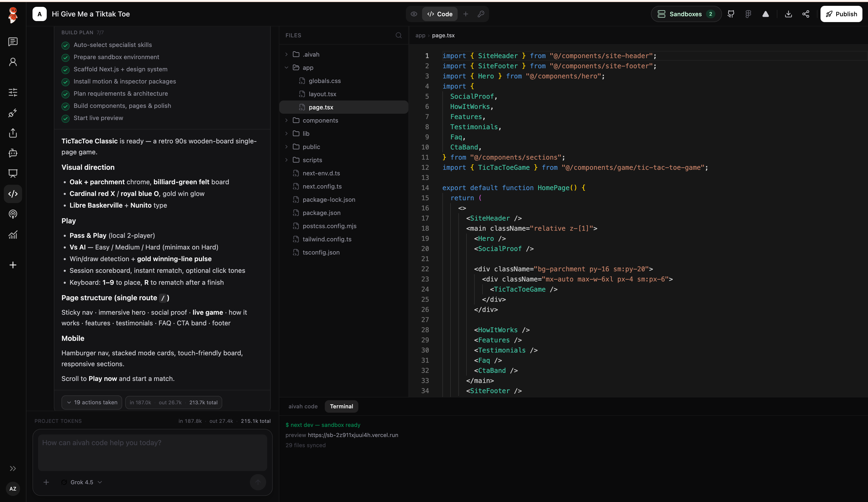This screenshot has height=502, width=868.
Task: Click the project avatar letter A
Action: point(40,14)
